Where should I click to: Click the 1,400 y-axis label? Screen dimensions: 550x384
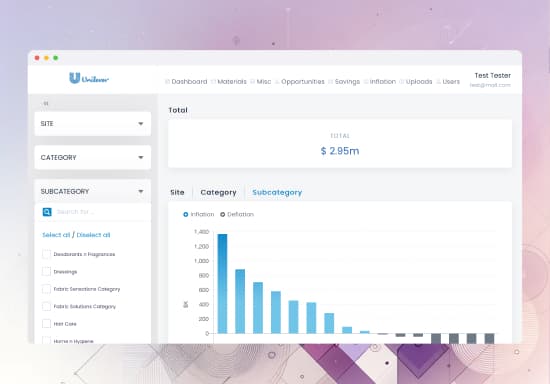tap(201, 232)
